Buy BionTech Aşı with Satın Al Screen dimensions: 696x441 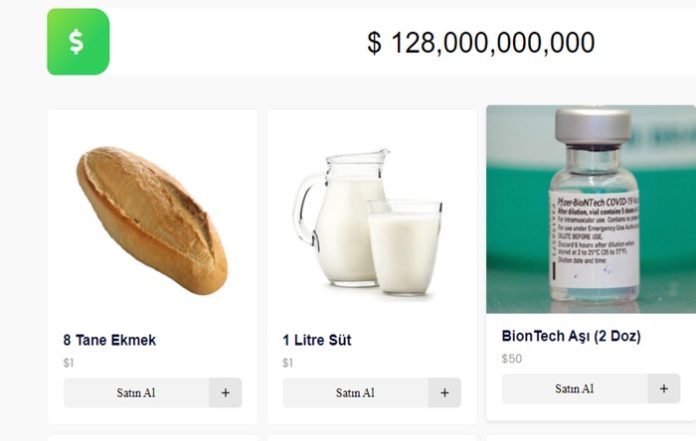tap(574, 389)
